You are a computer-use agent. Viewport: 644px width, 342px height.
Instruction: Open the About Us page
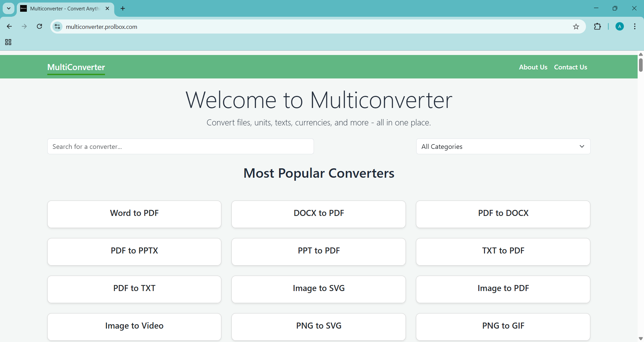pyautogui.click(x=533, y=67)
